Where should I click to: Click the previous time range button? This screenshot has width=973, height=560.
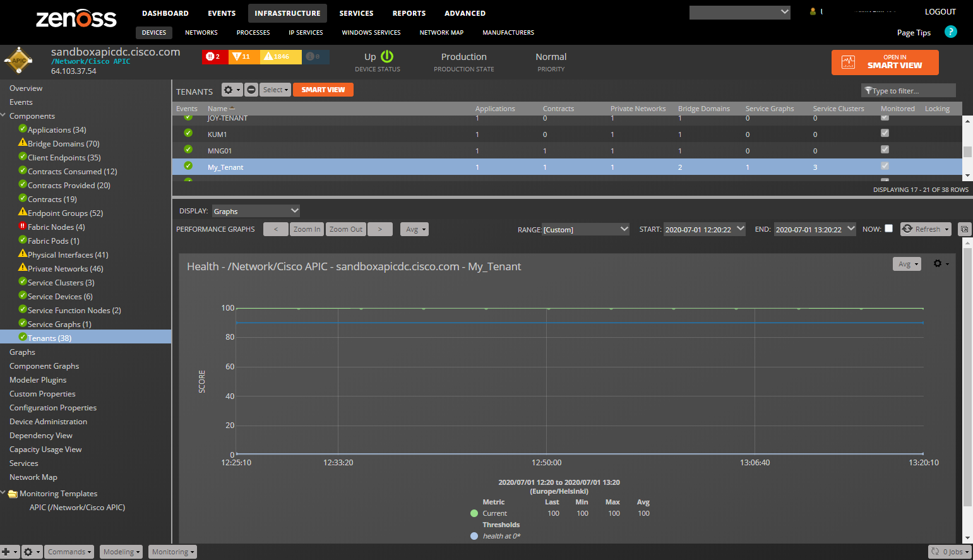[x=276, y=229]
